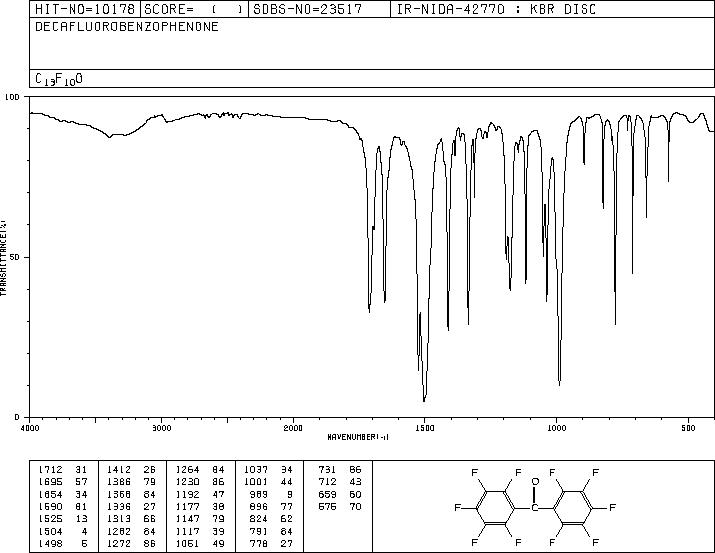Click the IR-NIDA-42770 : KBR DISC label
715x553 pixels.
(x=497, y=9)
